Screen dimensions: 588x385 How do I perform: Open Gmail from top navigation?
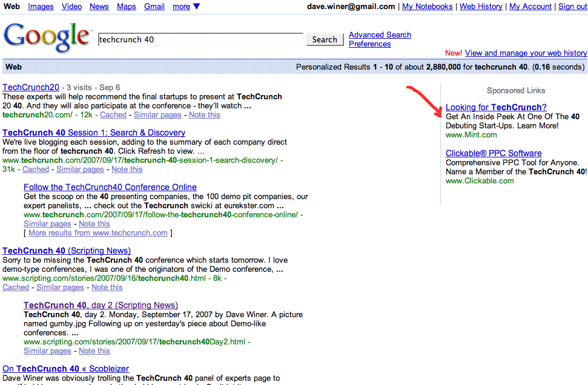154,7
